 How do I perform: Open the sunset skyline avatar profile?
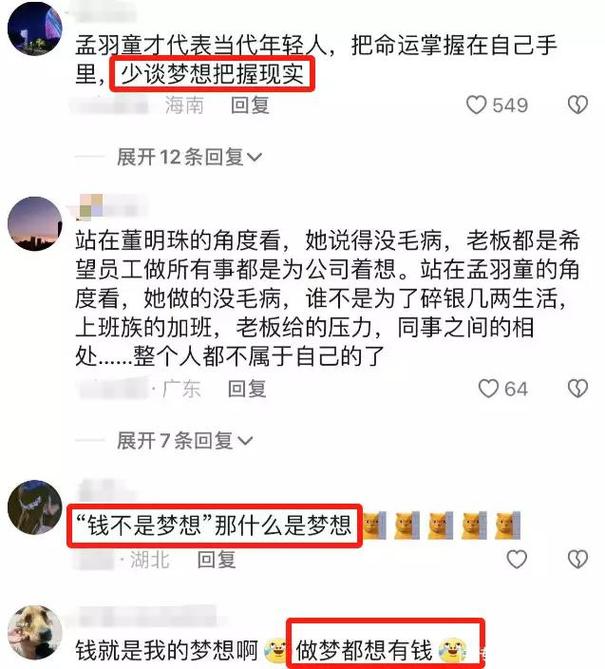[x=35, y=223]
